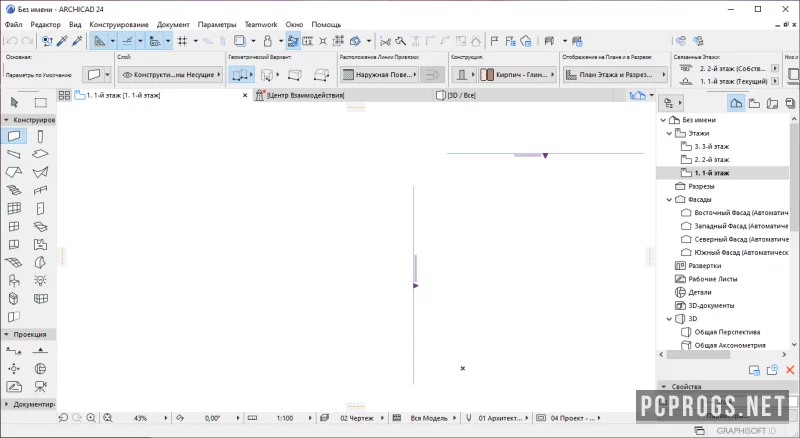Viewport: 800px width, 438px height.
Task: Select the Lamp tool
Action: pyautogui.click(x=40, y=280)
